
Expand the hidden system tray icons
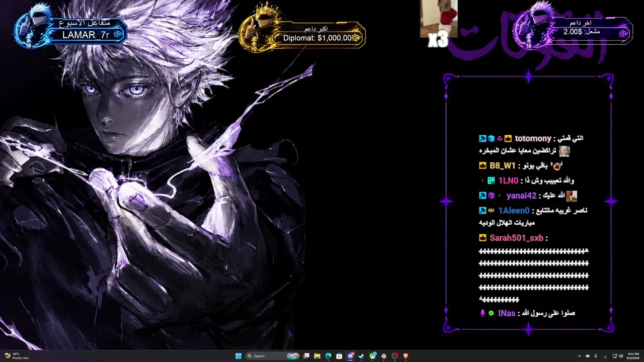click(x=579, y=356)
